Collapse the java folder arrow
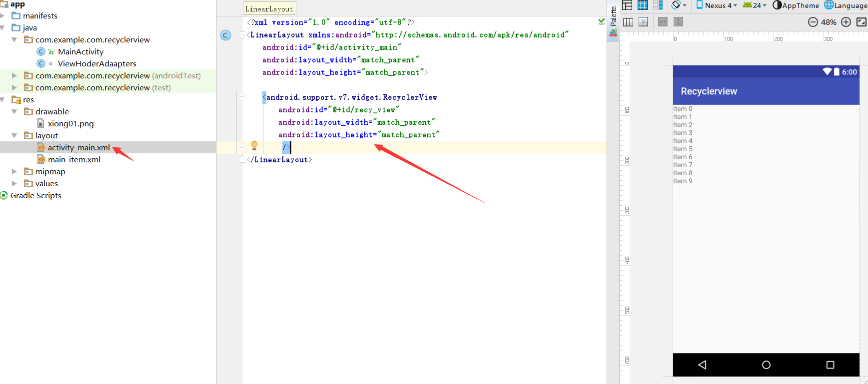Viewport: 868px width, 384px height. coord(2,28)
